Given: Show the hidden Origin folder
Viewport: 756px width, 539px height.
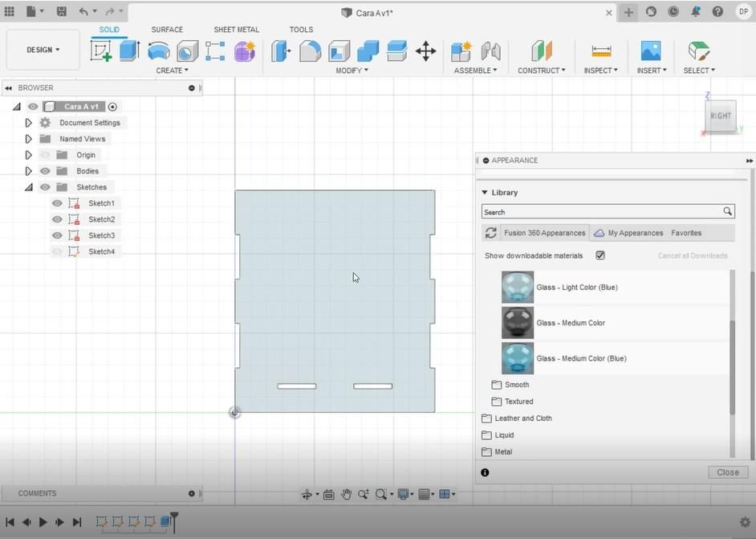Looking at the screenshot, I should point(45,155).
